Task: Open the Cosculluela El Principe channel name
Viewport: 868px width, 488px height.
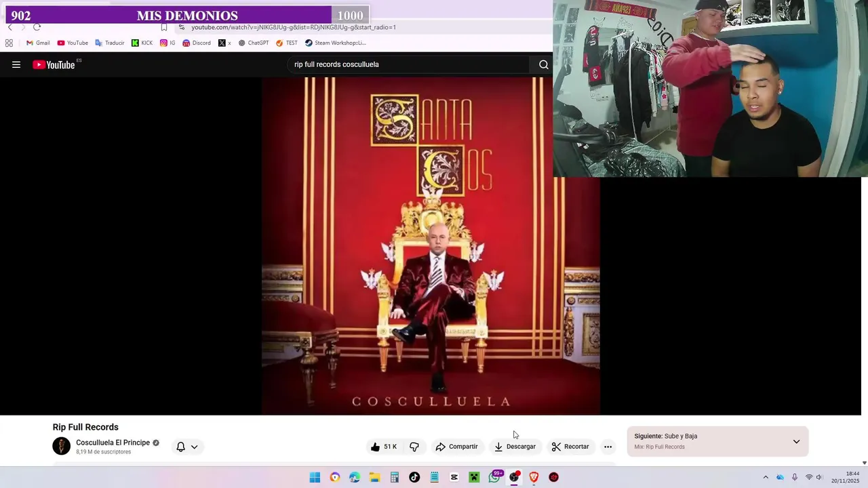Action: click(x=113, y=443)
